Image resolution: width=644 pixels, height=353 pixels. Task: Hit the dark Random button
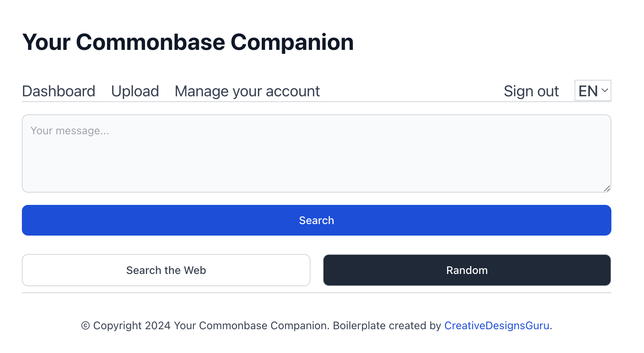(x=467, y=270)
